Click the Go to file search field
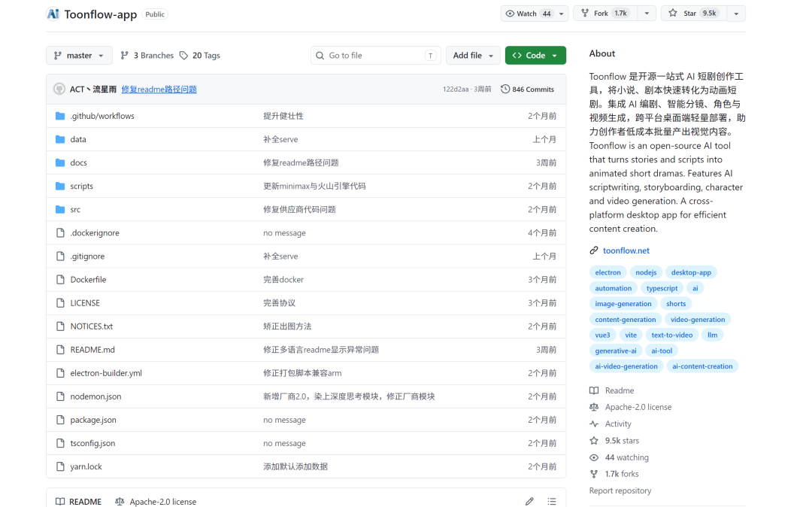 point(375,56)
